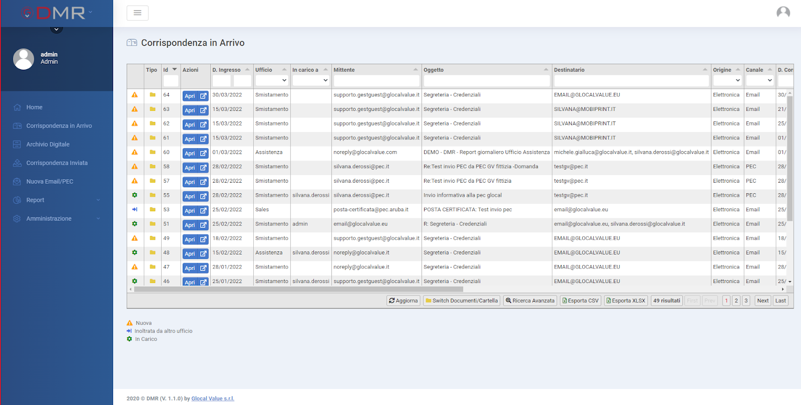This screenshot has height=405, width=801.
Task: Click the folder icon on row 60
Action: [x=152, y=153]
